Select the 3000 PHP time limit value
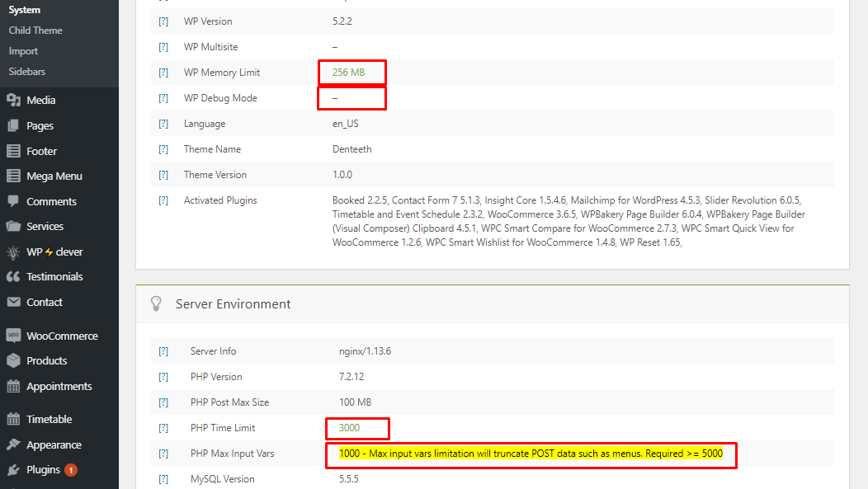 tap(349, 428)
